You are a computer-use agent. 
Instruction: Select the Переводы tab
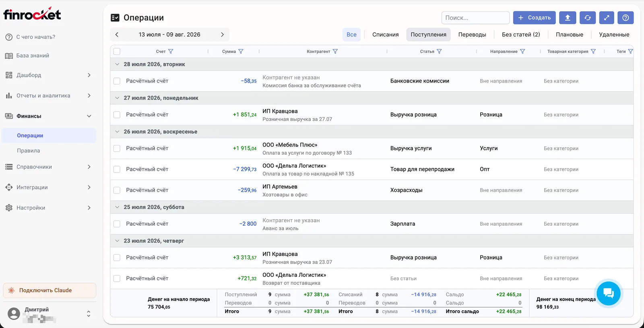coord(472,35)
